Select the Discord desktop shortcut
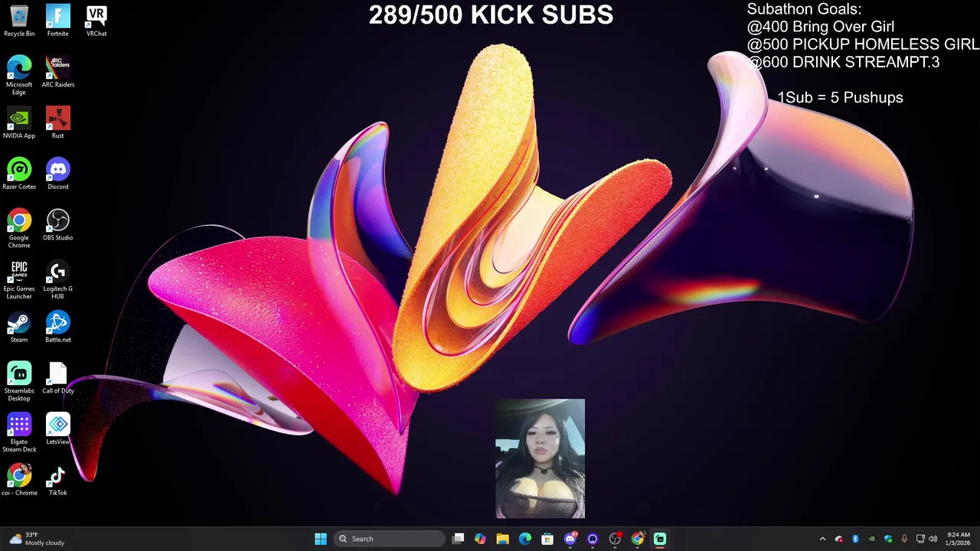Image resolution: width=980 pixels, height=551 pixels. coord(58,173)
